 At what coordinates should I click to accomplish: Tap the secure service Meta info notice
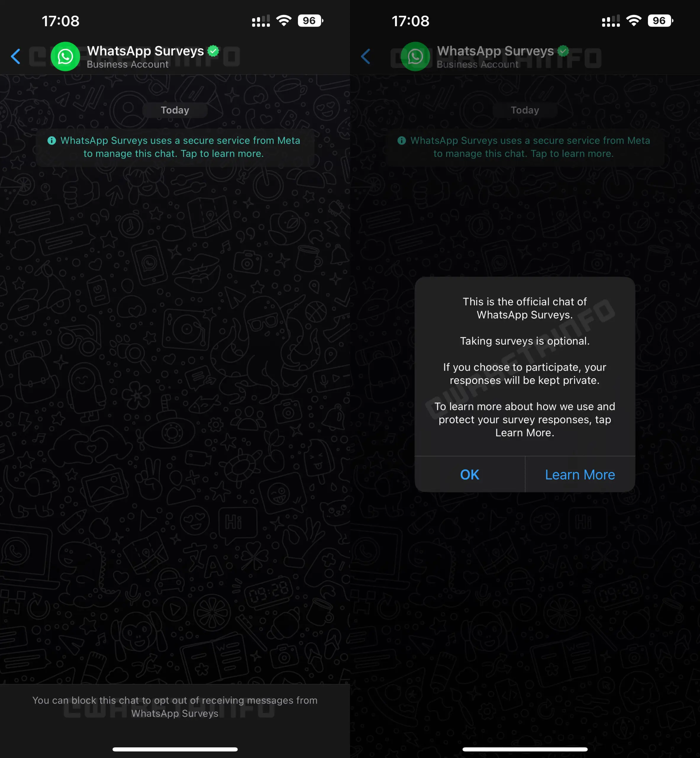point(175,147)
